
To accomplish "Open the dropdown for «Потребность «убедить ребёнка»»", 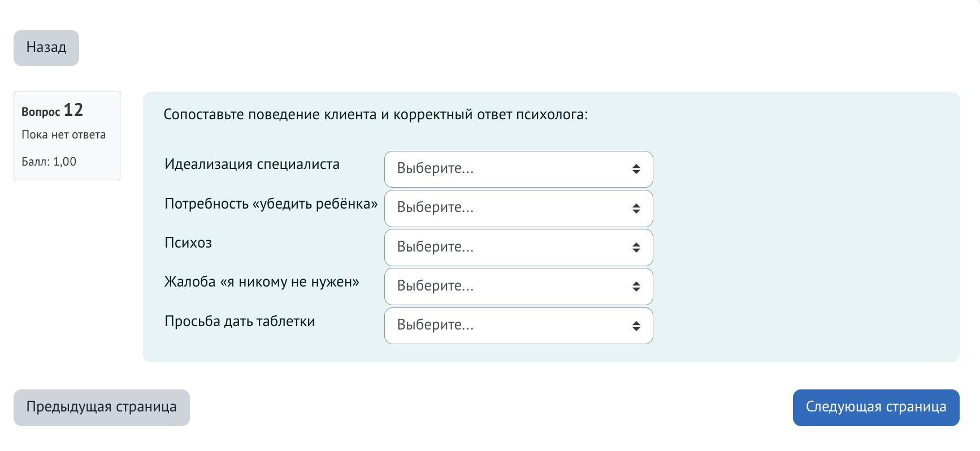I will click(x=518, y=208).
